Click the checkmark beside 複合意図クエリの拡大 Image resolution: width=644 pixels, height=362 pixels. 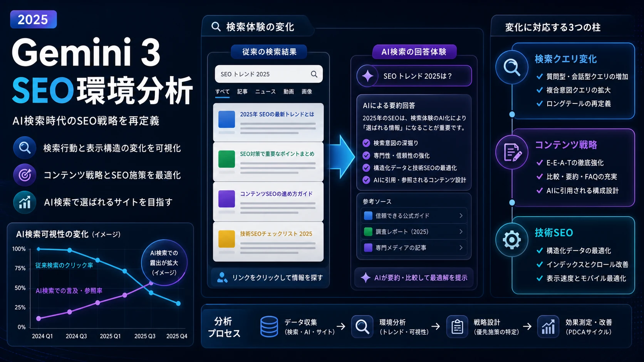540,90
